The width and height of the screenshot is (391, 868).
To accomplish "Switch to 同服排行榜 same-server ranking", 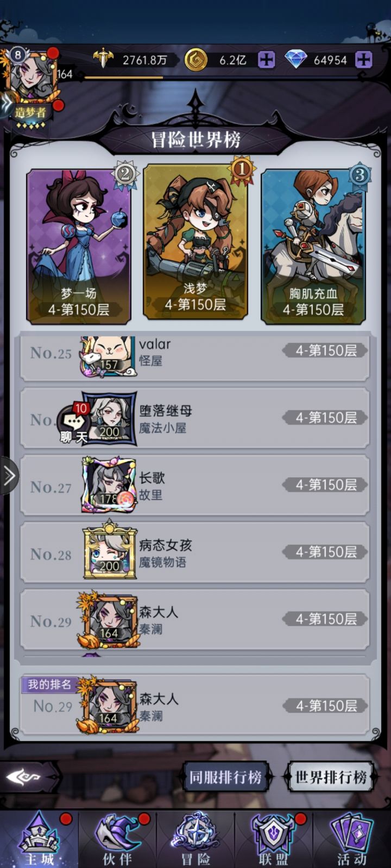I will point(225,777).
